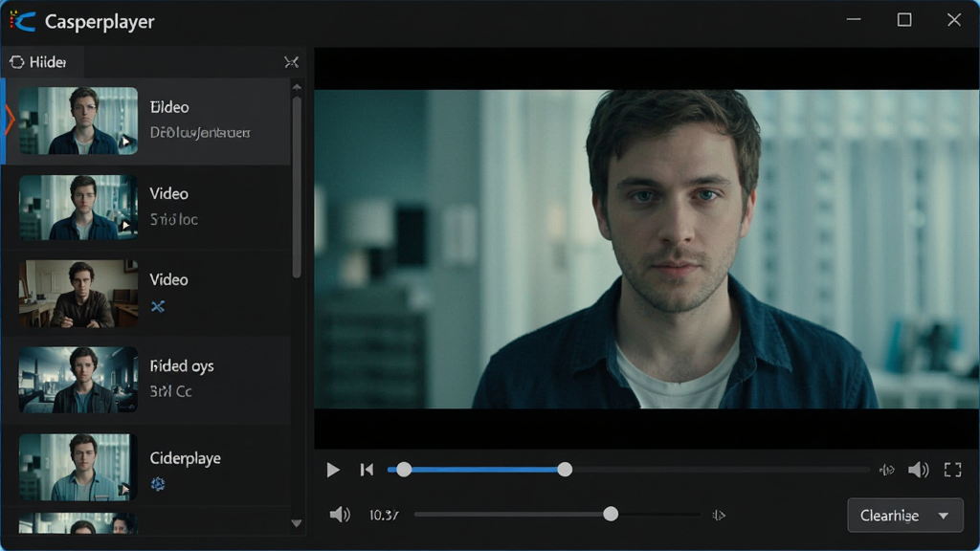Maximize the Casperplayer window
Image resolution: width=980 pixels, height=551 pixels.
pyautogui.click(x=904, y=20)
